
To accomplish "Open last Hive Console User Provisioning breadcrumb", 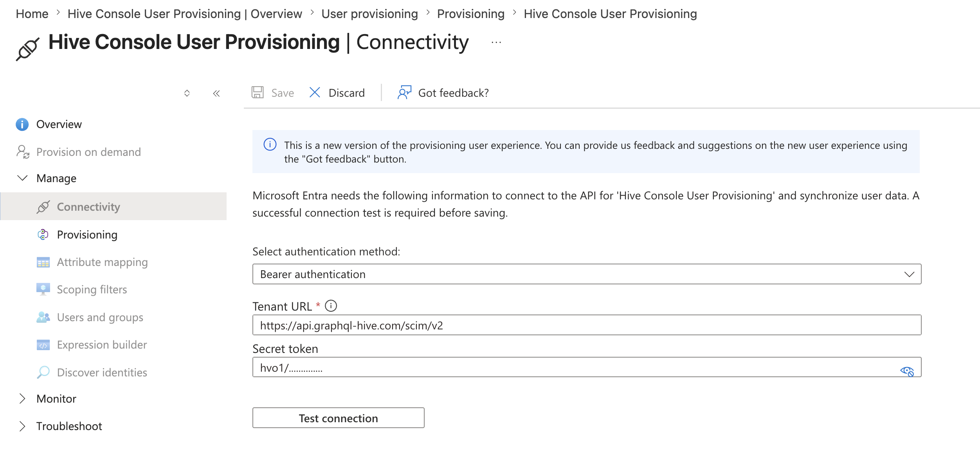I will pyautogui.click(x=611, y=14).
